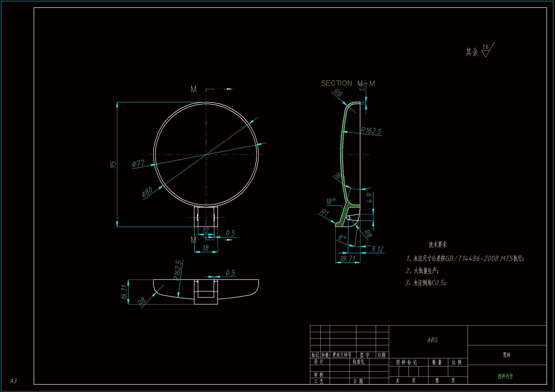
Task: Select the 9.12 dimension in section view
Action: coord(377,249)
